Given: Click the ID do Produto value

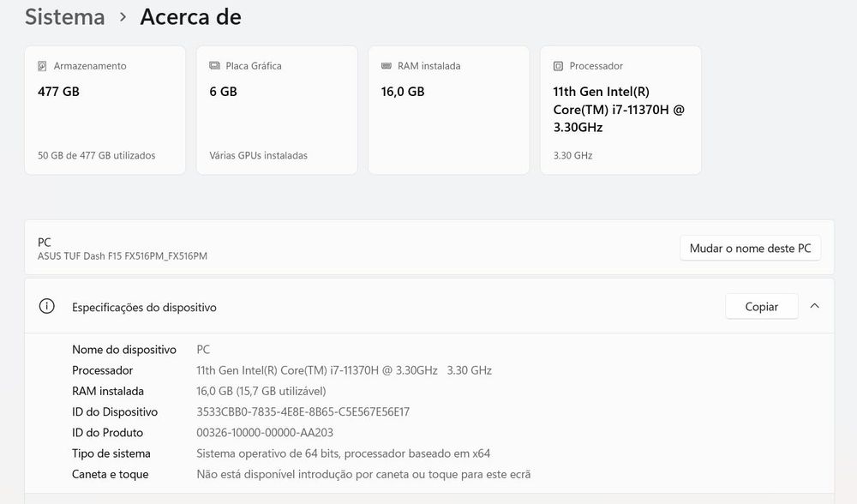Looking at the screenshot, I should tap(265, 433).
